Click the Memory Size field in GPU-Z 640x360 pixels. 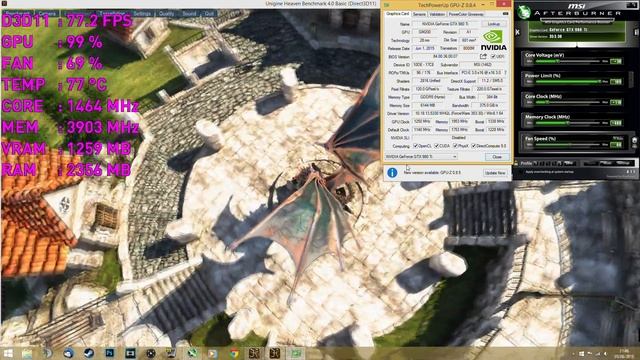click(427, 105)
